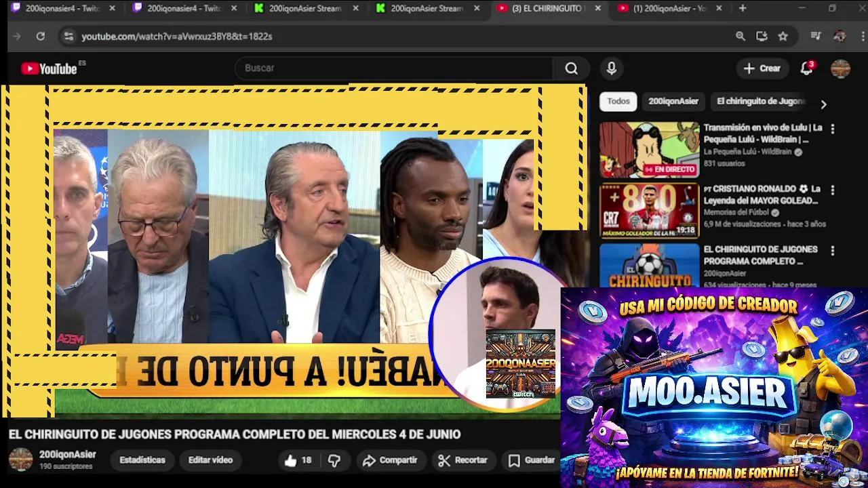Viewport: 868px width, 488px height.
Task: Open a new browser tab
Action: (743, 8)
